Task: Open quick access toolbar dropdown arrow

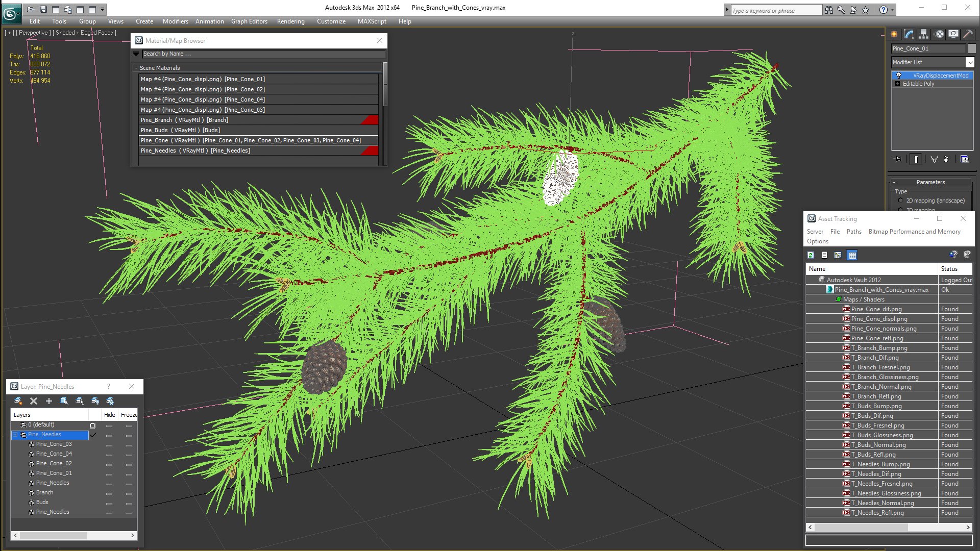Action: tap(102, 9)
